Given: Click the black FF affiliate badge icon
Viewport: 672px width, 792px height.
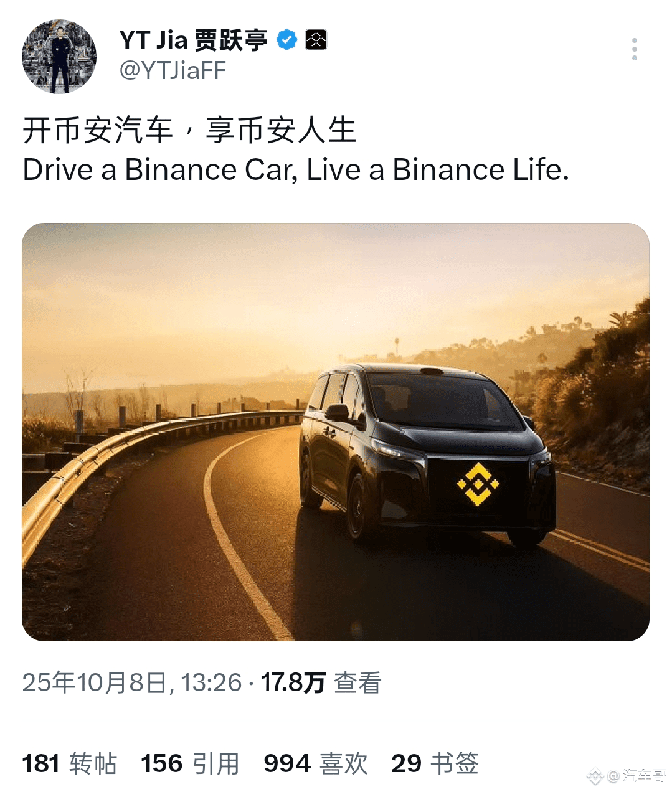Looking at the screenshot, I should coord(316,40).
